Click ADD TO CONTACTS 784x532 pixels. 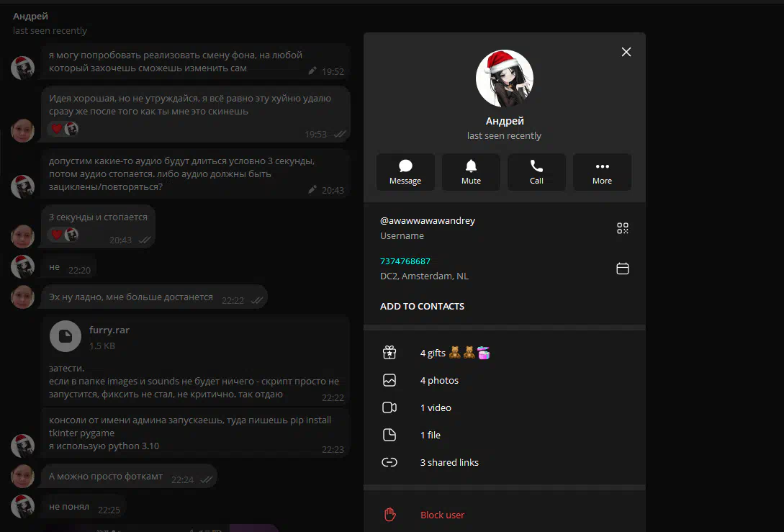click(422, 306)
